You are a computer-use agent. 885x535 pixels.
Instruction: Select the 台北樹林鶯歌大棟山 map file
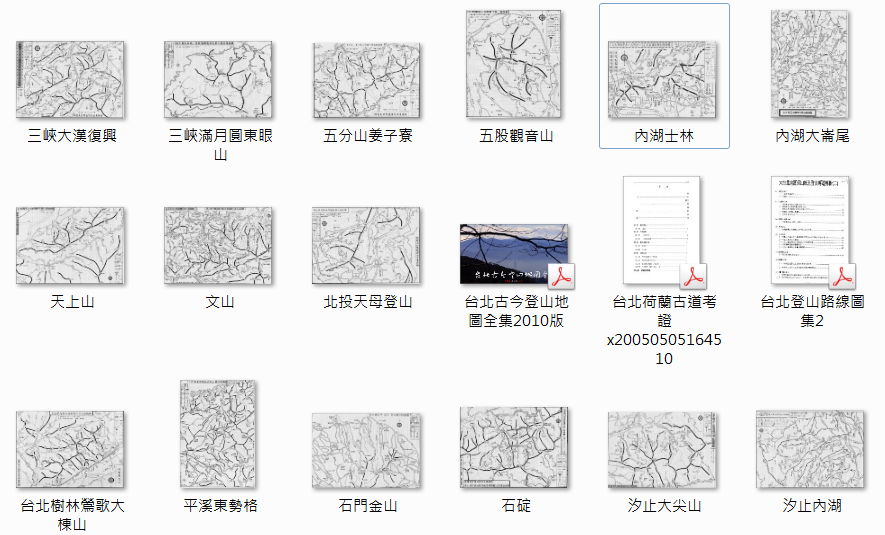[70, 450]
